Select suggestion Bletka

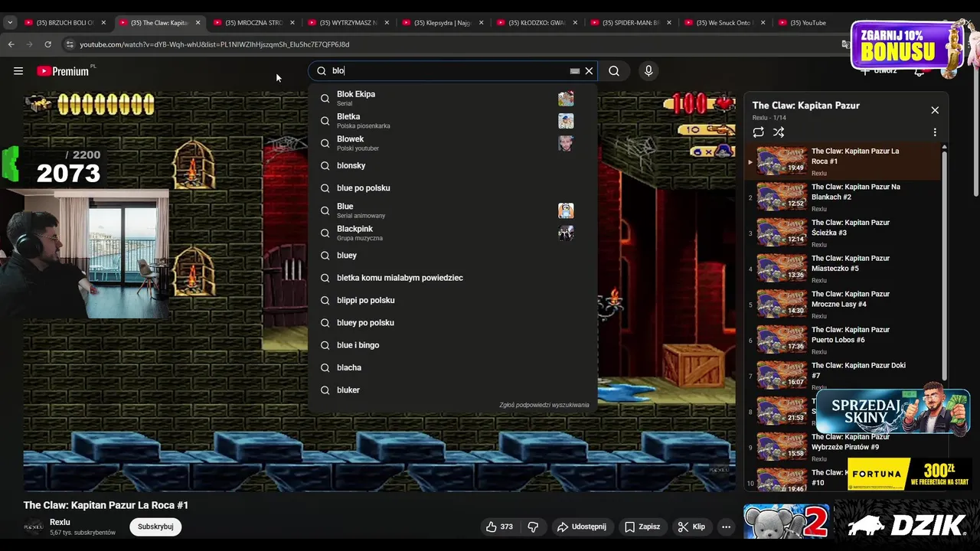(452, 121)
